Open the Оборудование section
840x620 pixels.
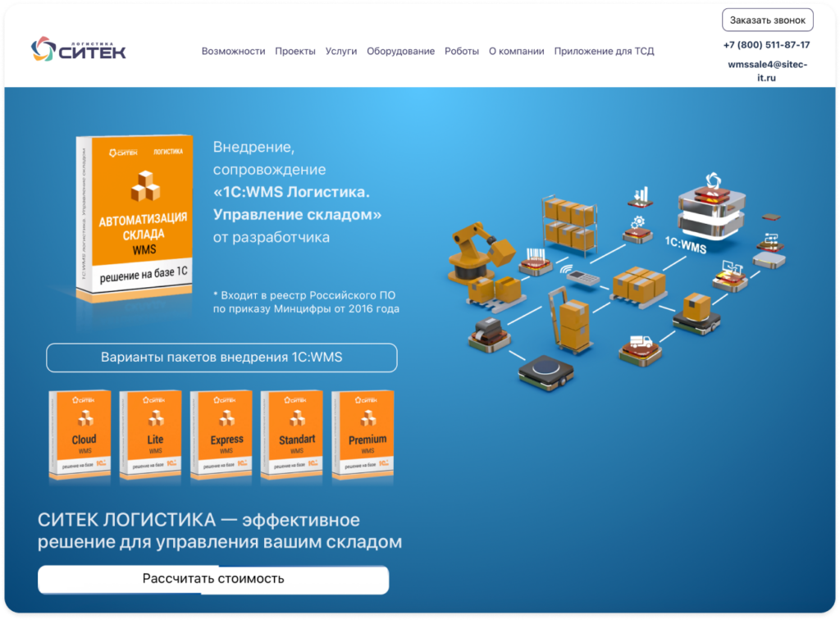400,51
